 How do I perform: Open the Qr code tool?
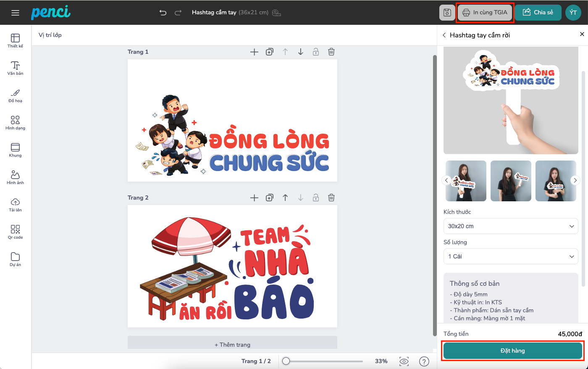16,232
